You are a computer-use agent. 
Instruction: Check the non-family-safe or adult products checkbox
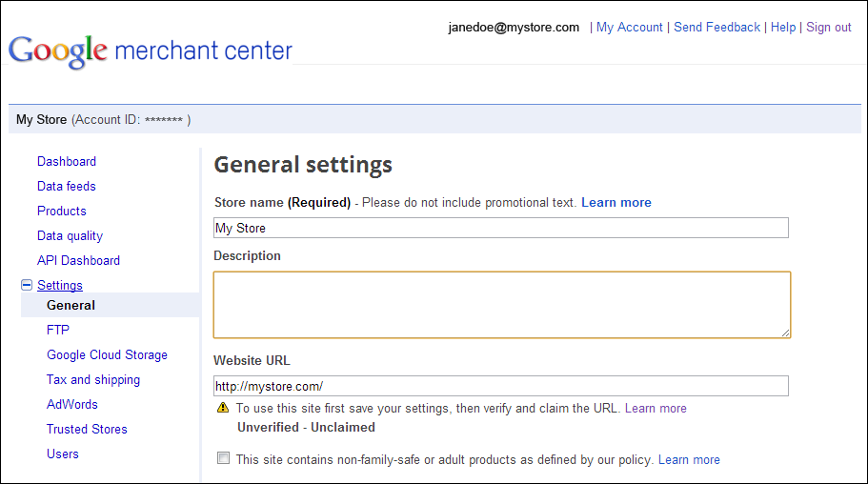(x=223, y=458)
